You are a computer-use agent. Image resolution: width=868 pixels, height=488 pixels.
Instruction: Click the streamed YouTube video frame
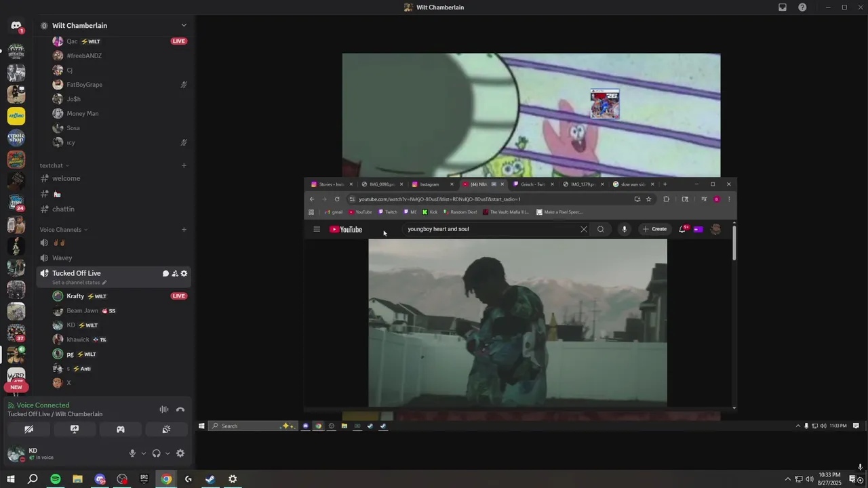coord(517,323)
